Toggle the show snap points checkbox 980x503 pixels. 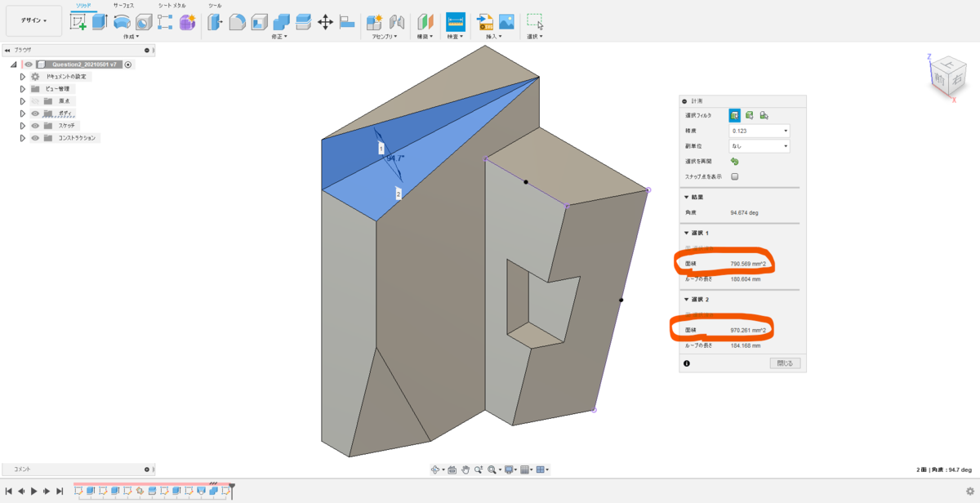[x=735, y=176]
